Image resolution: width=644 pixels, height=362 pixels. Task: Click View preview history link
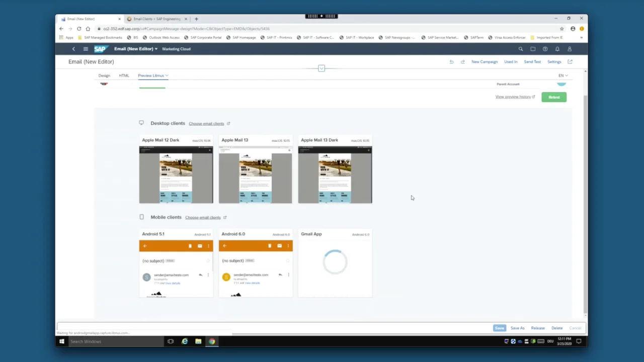pos(513,97)
